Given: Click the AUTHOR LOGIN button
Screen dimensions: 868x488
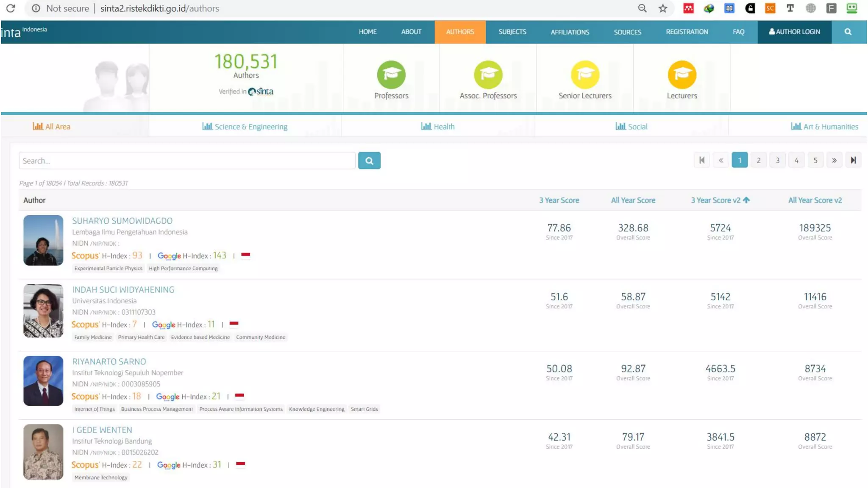Looking at the screenshot, I should (794, 32).
